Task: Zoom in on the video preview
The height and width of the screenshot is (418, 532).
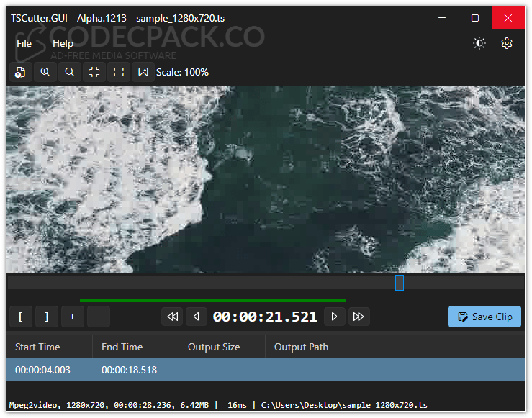Action: (x=45, y=72)
